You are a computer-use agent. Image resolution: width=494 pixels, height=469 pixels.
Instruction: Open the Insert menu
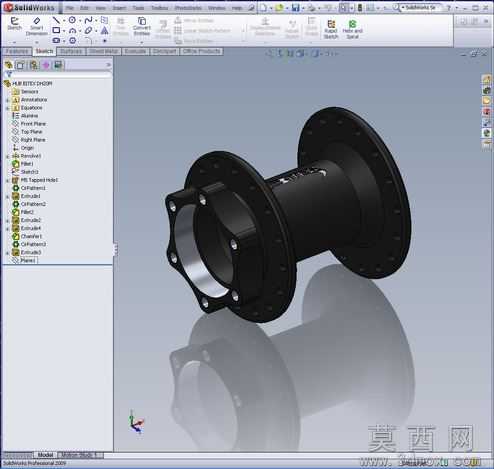coord(119,7)
